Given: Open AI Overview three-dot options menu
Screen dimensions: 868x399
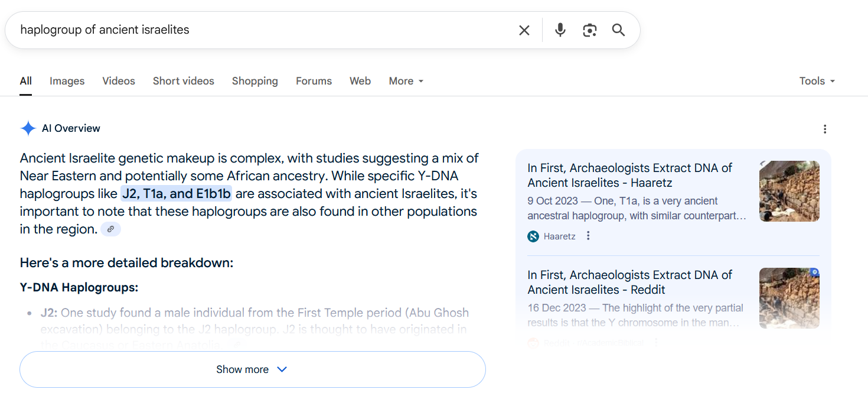Looking at the screenshot, I should pyautogui.click(x=825, y=129).
